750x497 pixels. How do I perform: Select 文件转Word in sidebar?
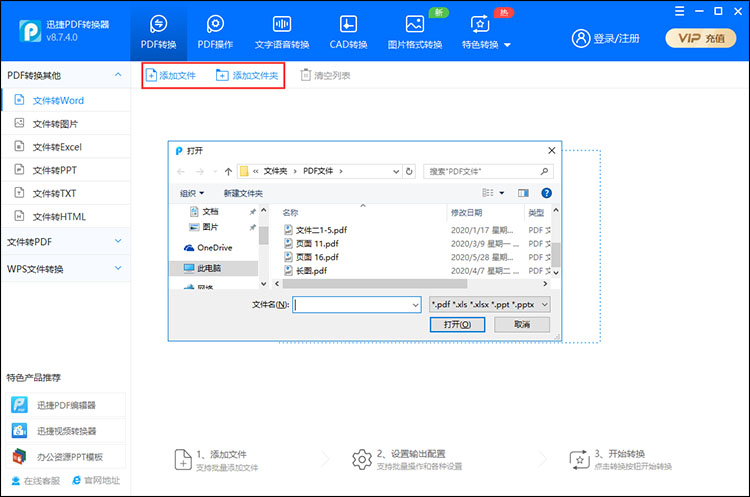[x=66, y=100]
